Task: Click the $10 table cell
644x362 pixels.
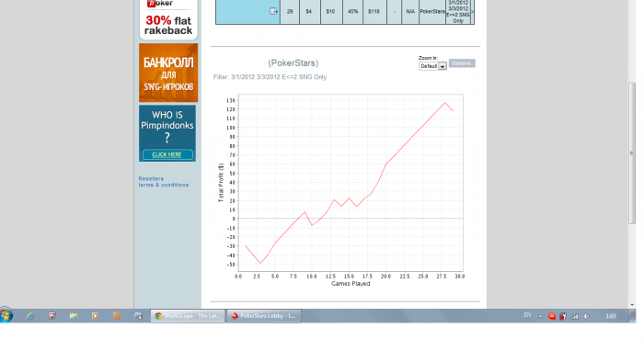Action: 330,11
